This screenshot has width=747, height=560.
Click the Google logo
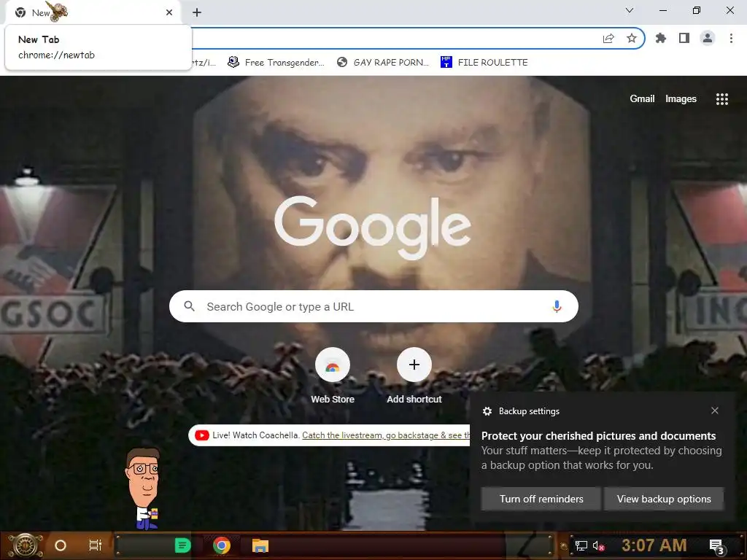pos(373,227)
